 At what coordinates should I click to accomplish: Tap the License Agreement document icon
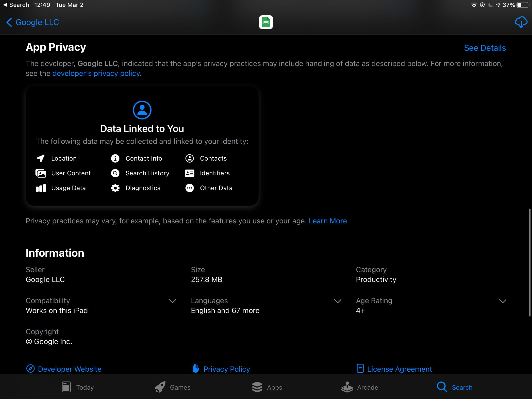pos(360,368)
